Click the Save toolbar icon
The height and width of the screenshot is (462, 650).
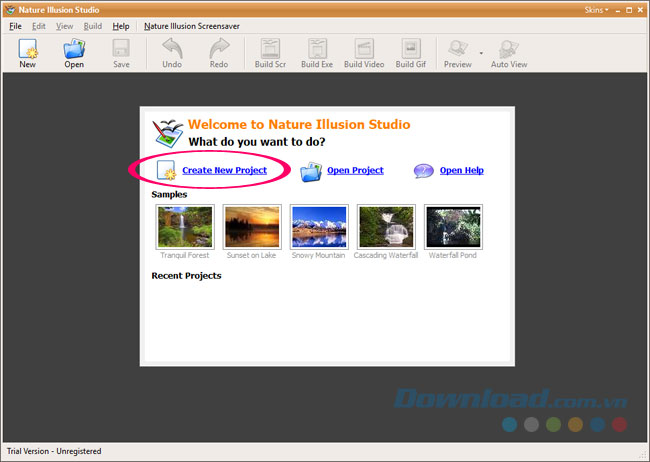[x=121, y=49]
